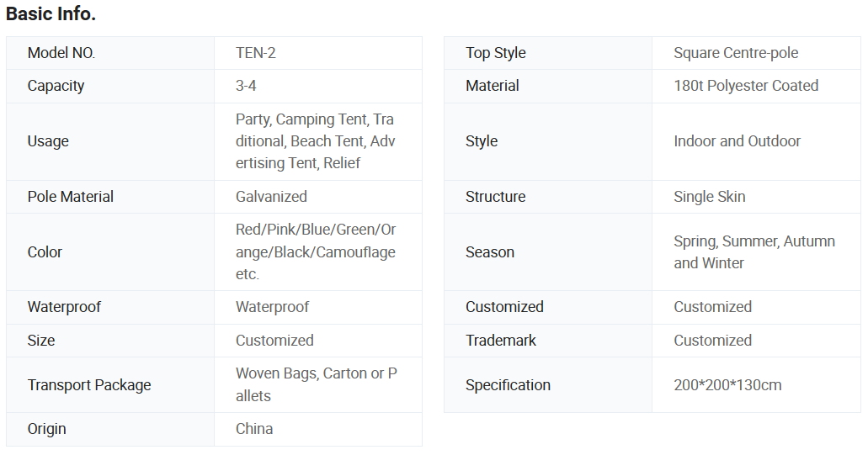
Task: Click the TEN-2 model value
Action: click(x=256, y=53)
